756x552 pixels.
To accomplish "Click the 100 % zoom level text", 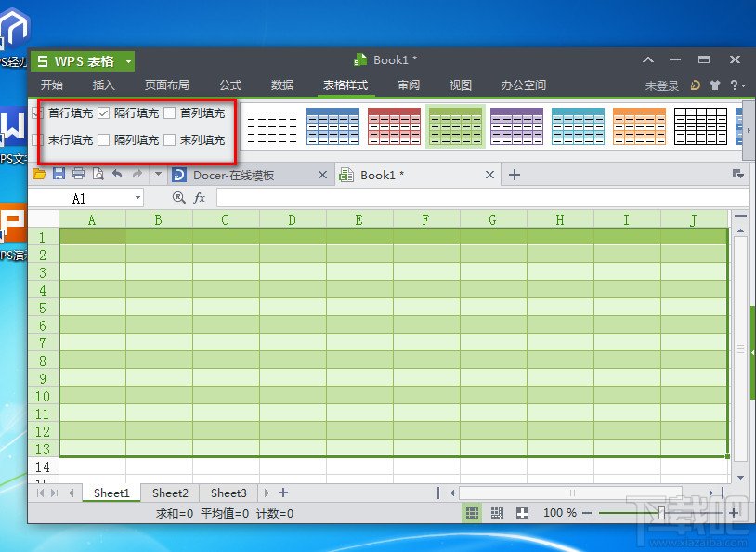I will (x=560, y=512).
